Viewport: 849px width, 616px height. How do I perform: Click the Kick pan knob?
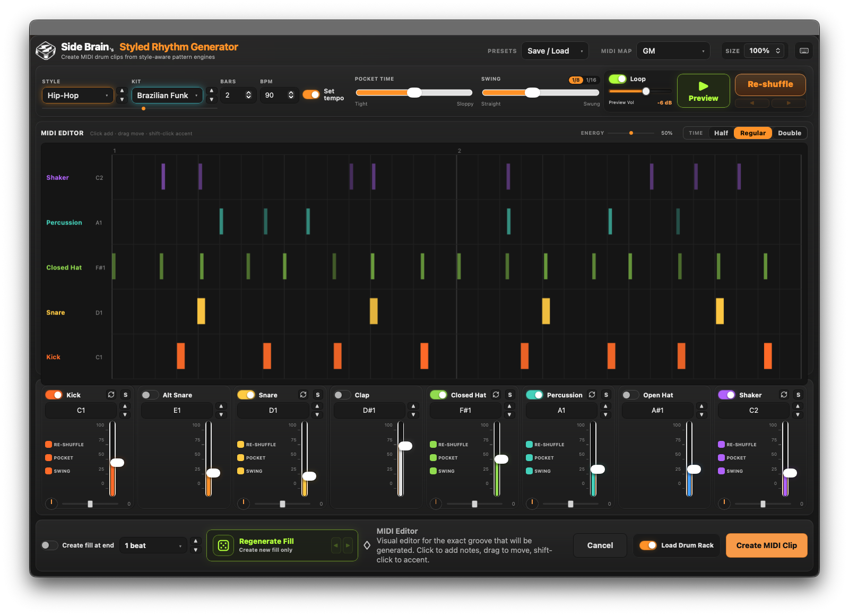click(x=51, y=504)
